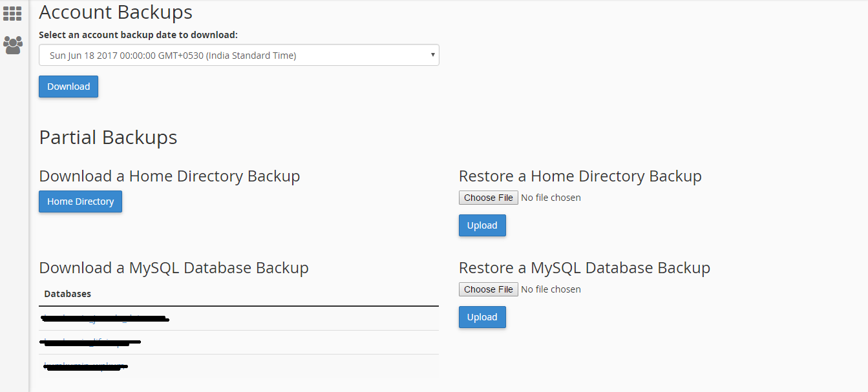The image size is (868, 392).
Task: Download the selected account backup
Action: [x=69, y=87]
